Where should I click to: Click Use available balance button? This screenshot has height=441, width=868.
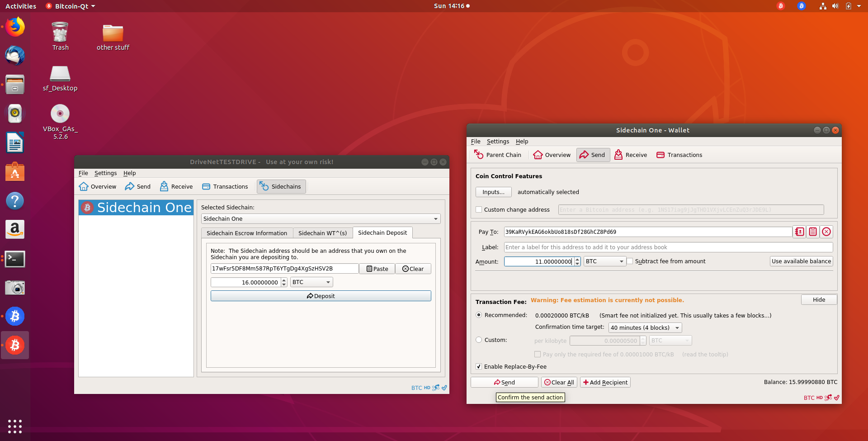click(x=801, y=261)
